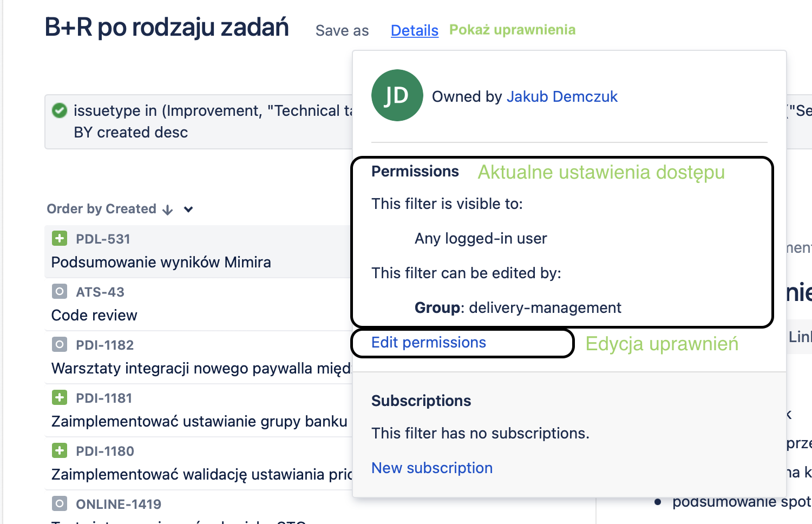The height and width of the screenshot is (524, 812).
Task: Open issue PDL-531 Podsumowanie wyników Mimira
Action: click(x=161, y=262)
